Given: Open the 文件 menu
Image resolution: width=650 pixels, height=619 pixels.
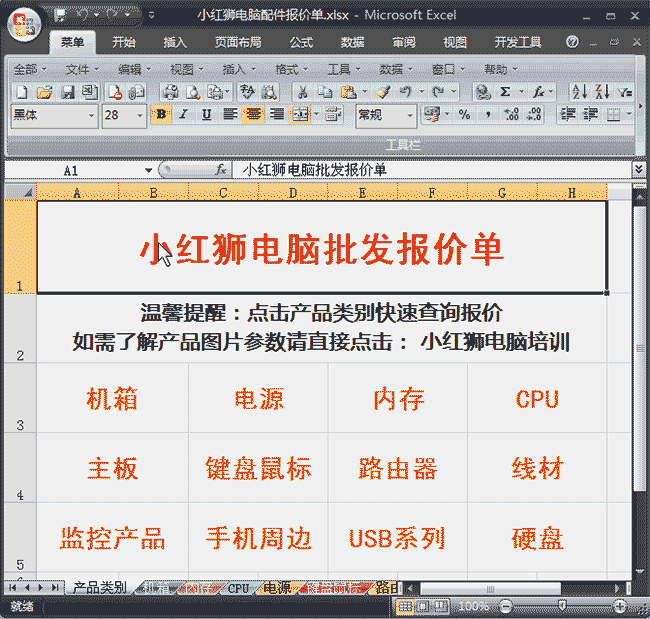Looking at the screenshot, I should coord(82,69).
